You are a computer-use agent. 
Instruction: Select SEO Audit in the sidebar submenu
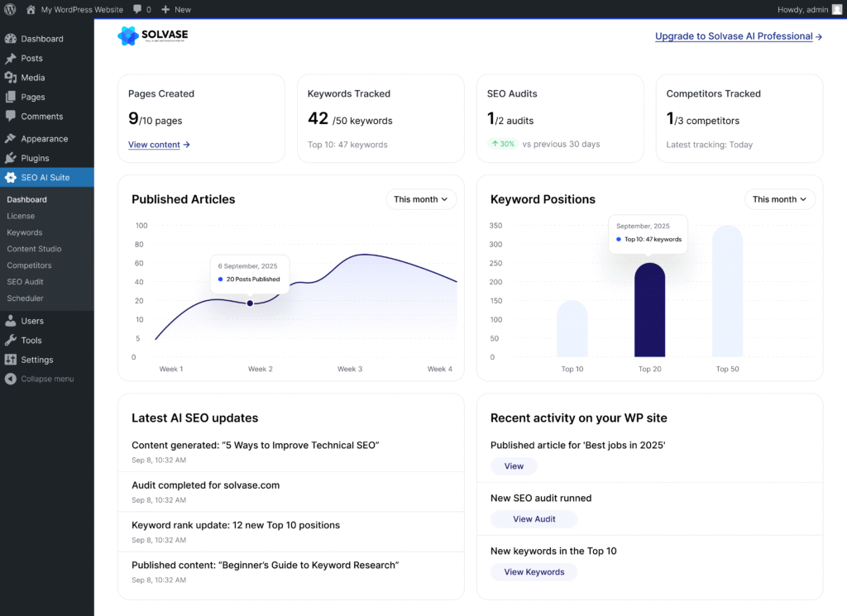[x=25, y=282]
